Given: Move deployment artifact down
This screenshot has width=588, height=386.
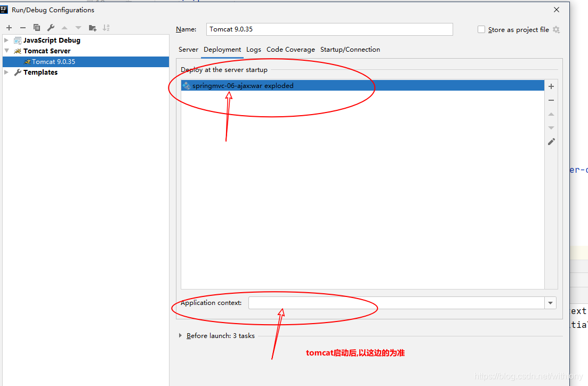Looking at the screenshot, I should click(x=551, y=128).
